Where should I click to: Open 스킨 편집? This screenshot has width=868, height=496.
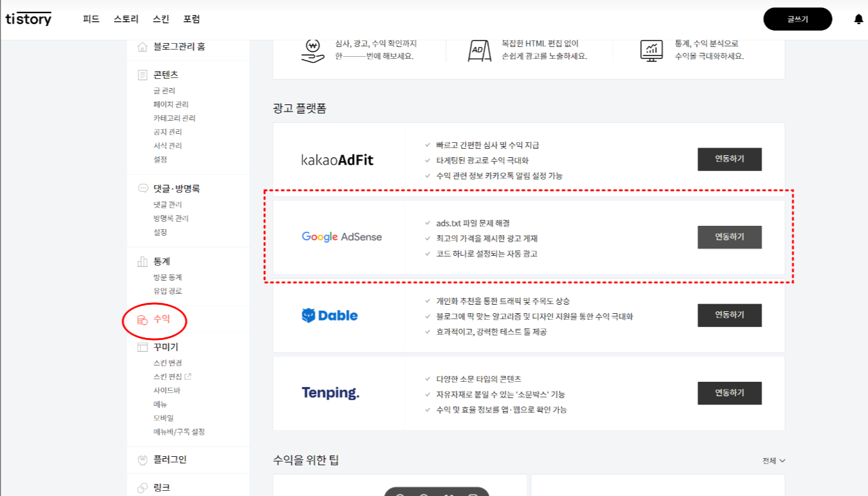tap(168, 377)
